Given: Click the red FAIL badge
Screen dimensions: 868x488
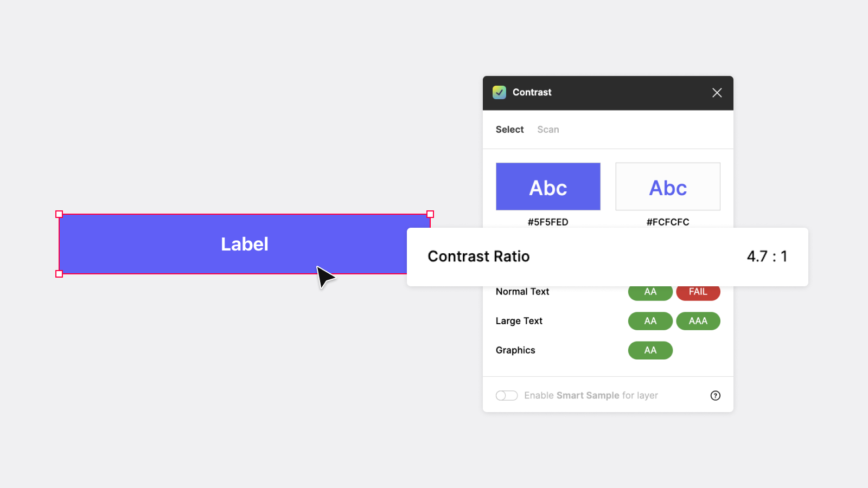Looking at the screenshot, I should (698, 293).
